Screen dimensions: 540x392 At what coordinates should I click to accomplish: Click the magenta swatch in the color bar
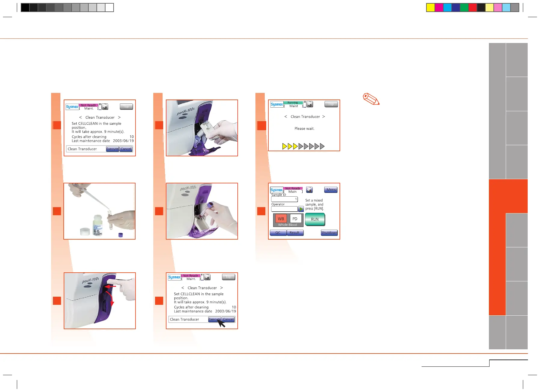pos(439,8)
